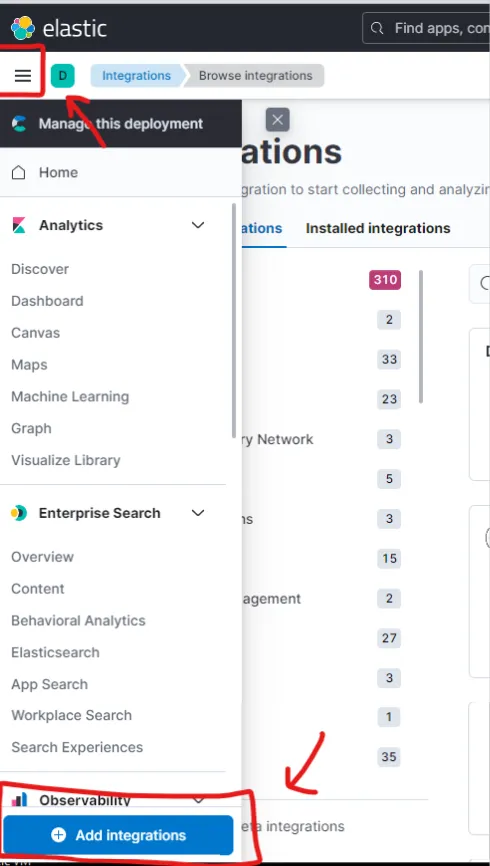This screenshot has height=866, width=490.
Task: Click the Observability bar-chart icon
Action: point(19,799)
